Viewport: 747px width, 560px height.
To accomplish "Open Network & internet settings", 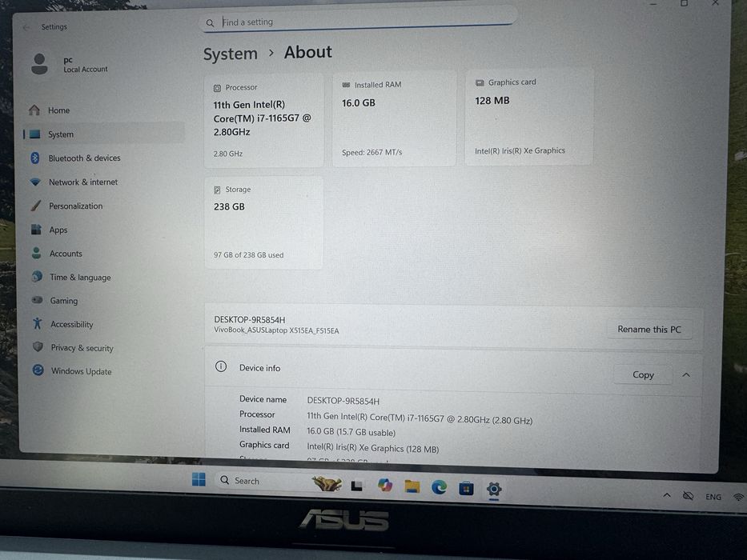I will (x=103, y=182).
